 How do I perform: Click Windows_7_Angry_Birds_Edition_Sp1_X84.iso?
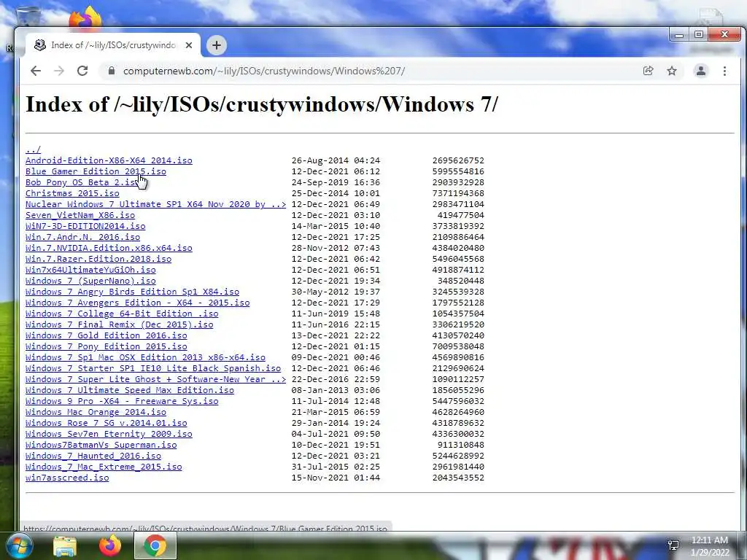pyautogui.click(x=133, y=292)
